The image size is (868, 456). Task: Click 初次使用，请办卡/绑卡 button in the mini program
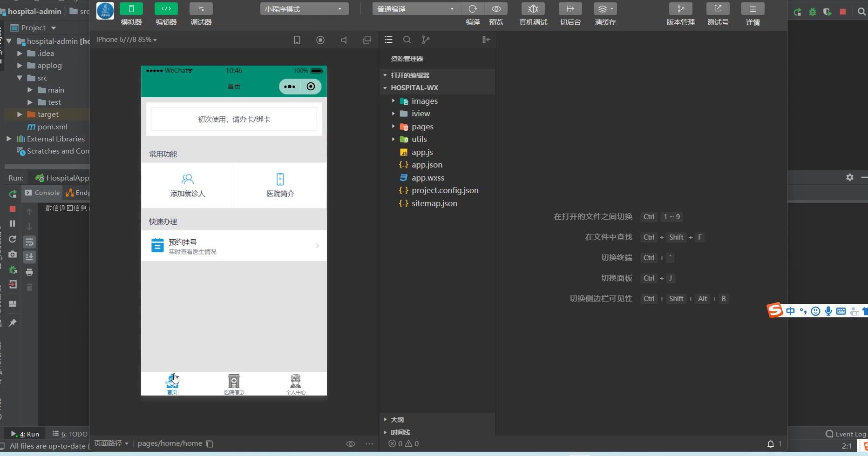pyautogui.click(x=234, y=119)
